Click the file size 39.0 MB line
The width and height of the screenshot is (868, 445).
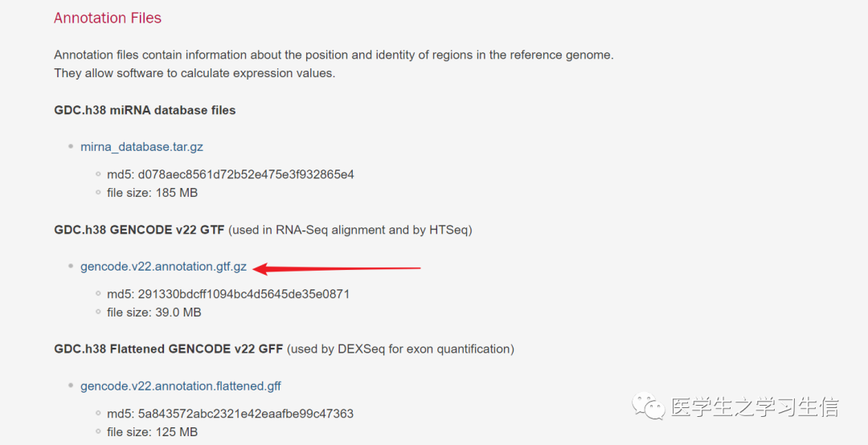coord(154,312)
